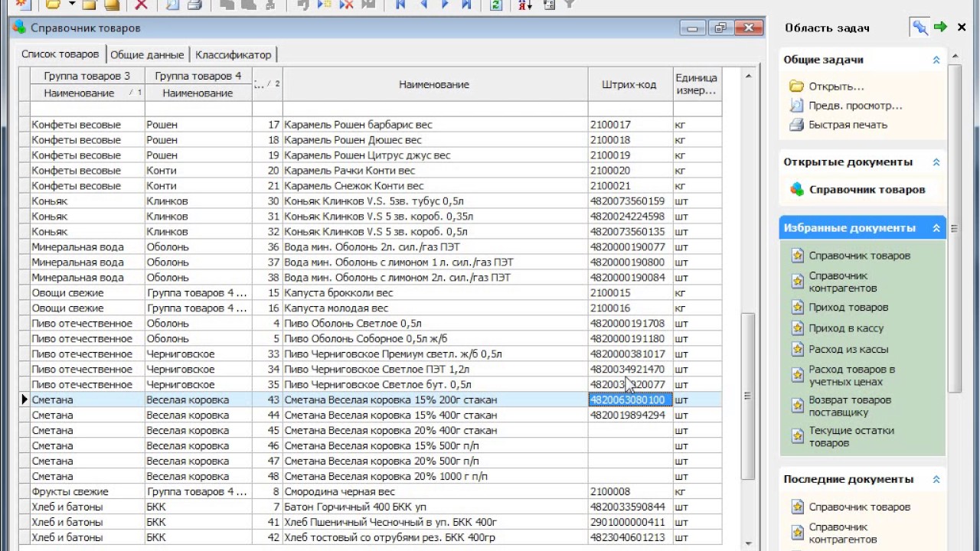Image resolution: width=980 pixels, height=551 pixels.
Task: Open Справочник контрагентов in Избранные документы
Action: point(843,282)
